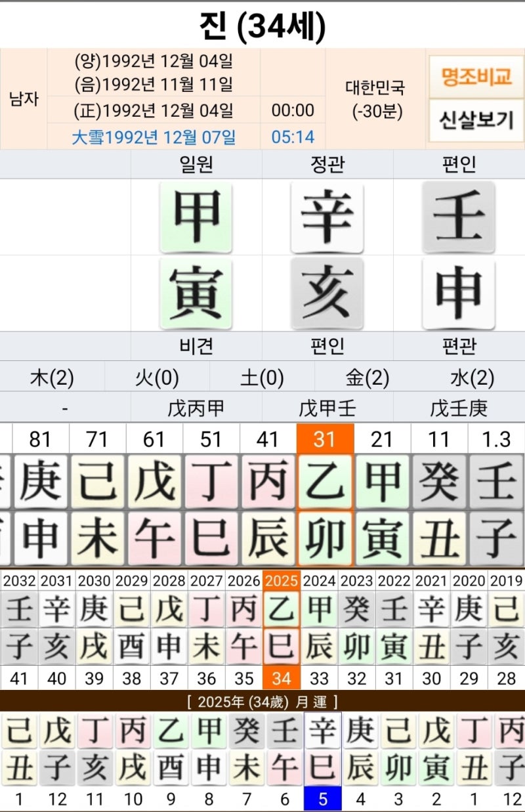Tap the 신살보기 button

click(476, 120)
